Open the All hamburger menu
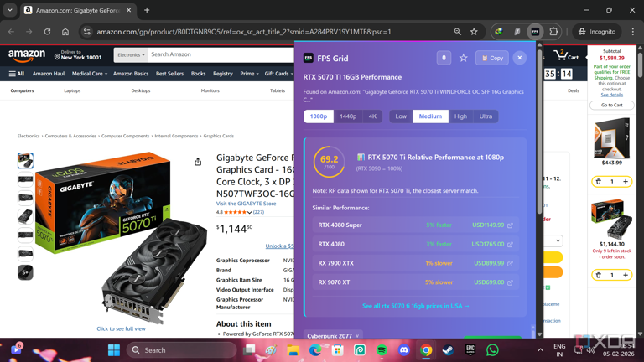This screenshot has height=362, width=644. click(17, 74)
